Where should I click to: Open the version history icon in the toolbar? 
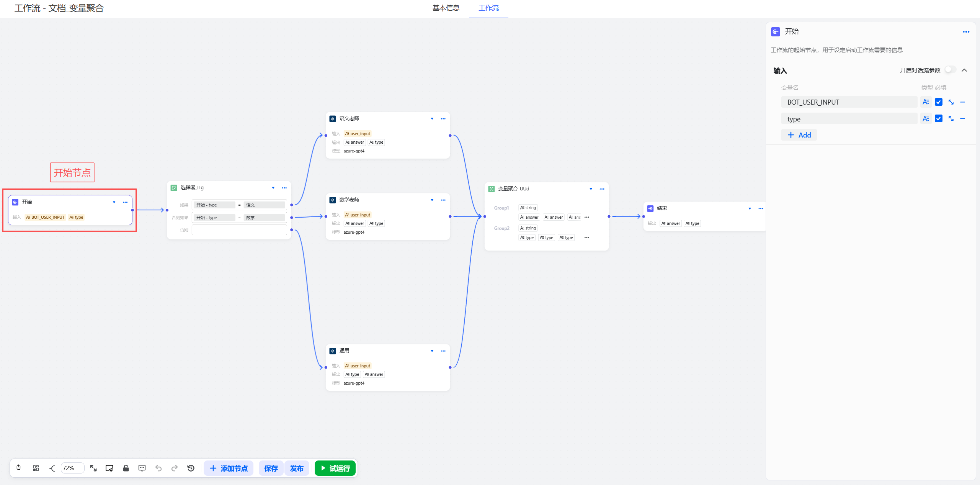191,468
